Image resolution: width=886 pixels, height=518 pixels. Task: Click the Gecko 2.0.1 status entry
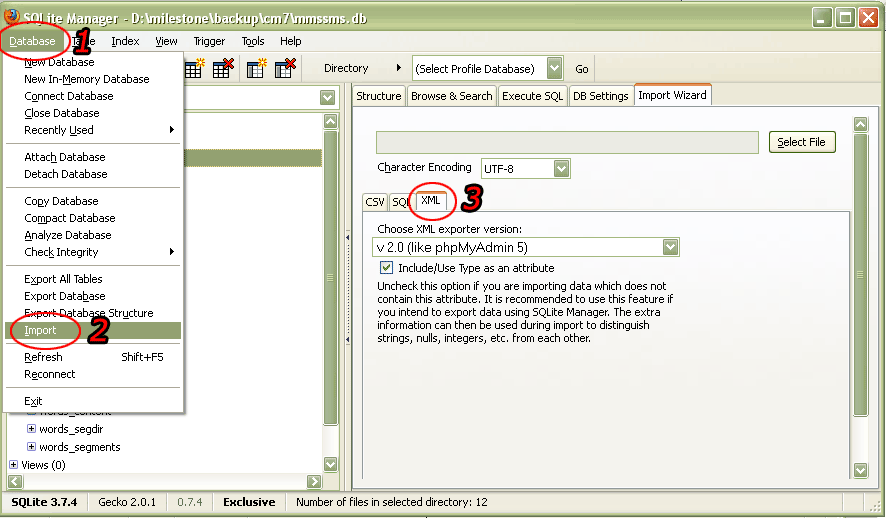tap(127, 502)
